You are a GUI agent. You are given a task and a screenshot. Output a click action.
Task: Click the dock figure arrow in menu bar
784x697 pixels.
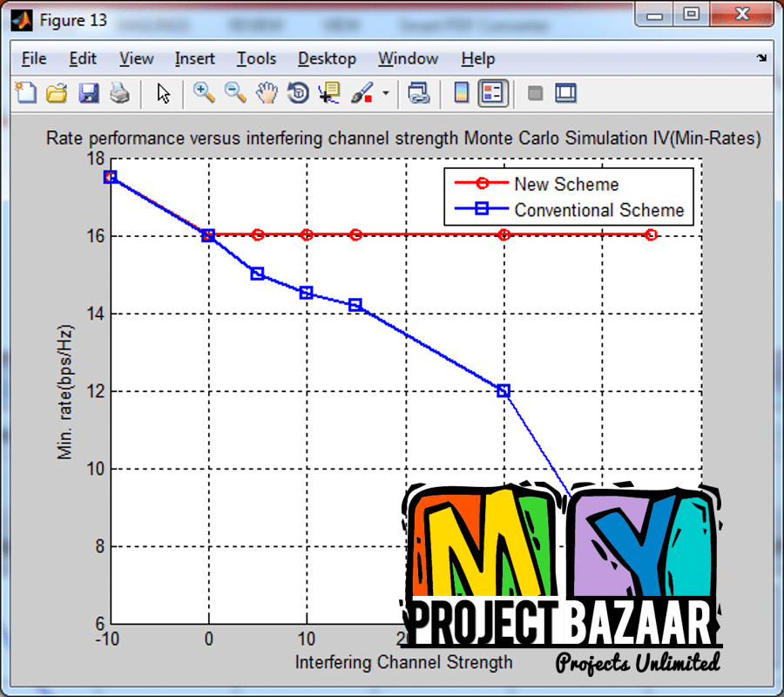coord(761,58)
